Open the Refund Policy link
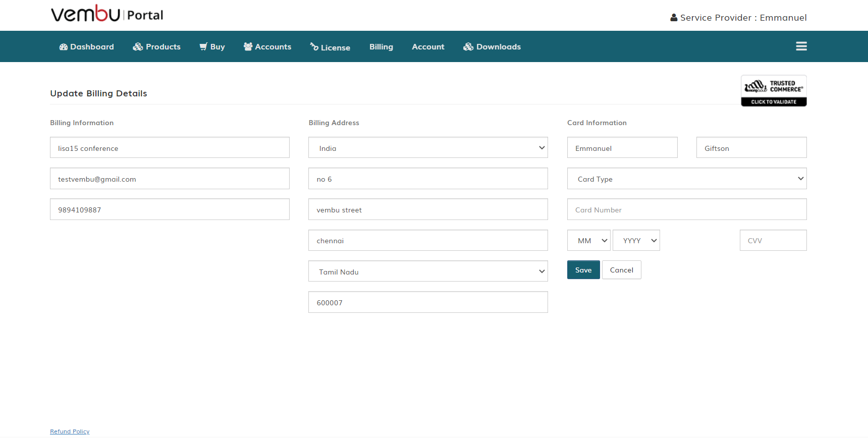Image resolution: width=868 pixels, height=438 pixels. point(70,431)
